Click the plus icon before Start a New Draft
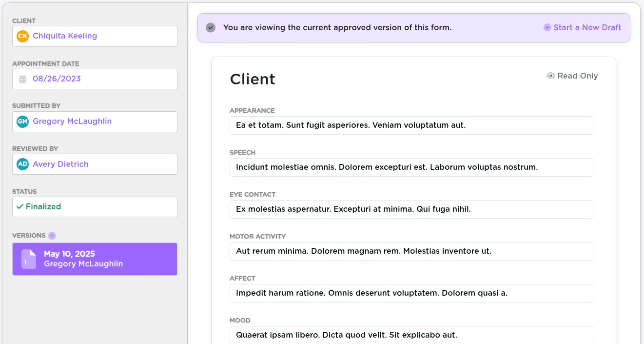This screenshot has width=644, height=344. (x=547, y=27)
